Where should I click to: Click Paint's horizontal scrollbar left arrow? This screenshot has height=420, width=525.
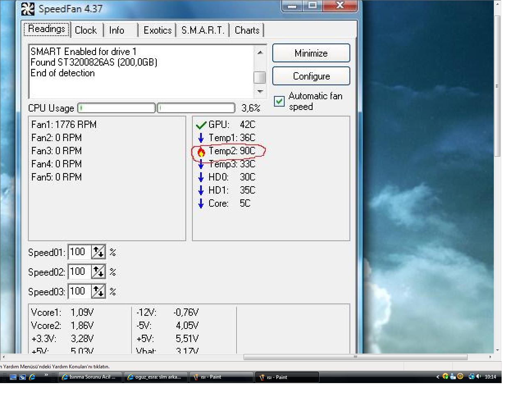click(x=3, y=357)
